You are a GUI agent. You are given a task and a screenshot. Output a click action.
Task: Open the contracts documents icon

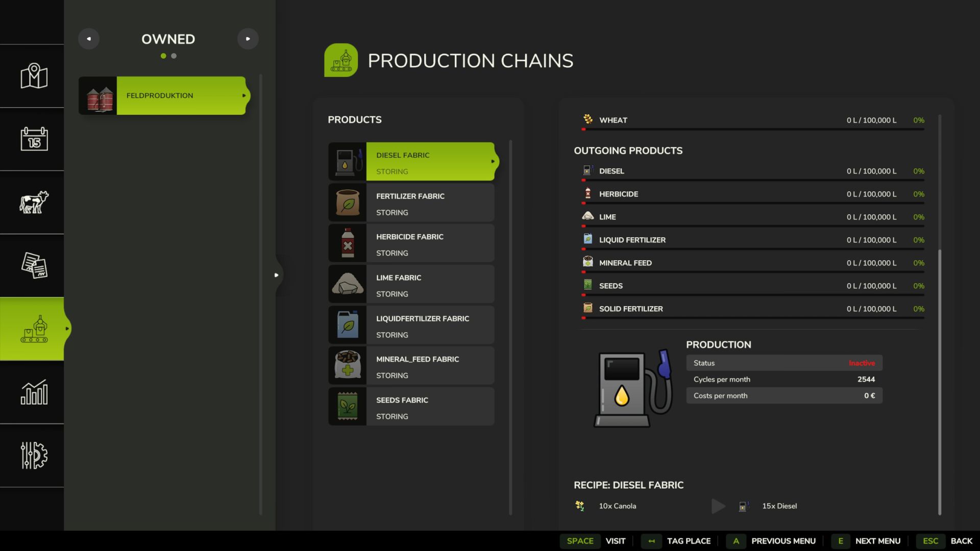34,265
